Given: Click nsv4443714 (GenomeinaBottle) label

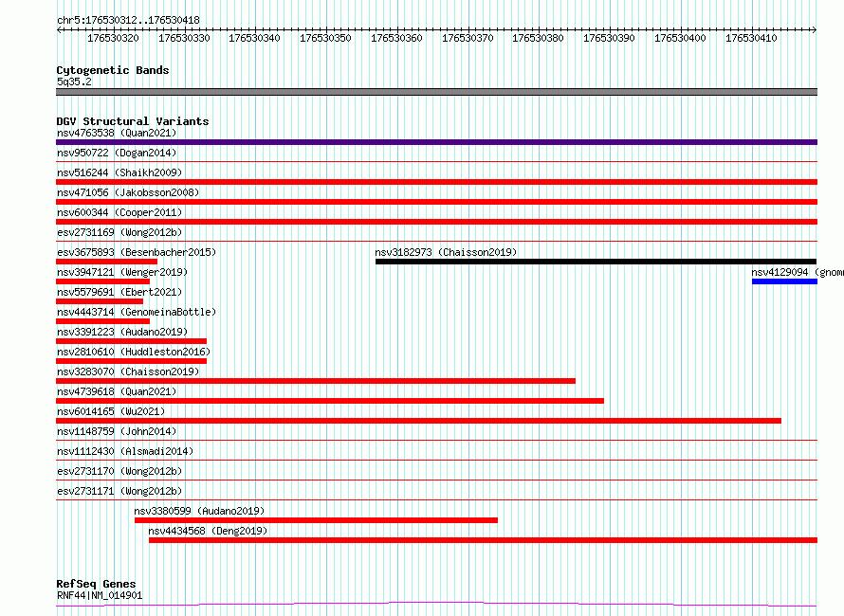Looking at the screenshot, I should tap(137, 312).
